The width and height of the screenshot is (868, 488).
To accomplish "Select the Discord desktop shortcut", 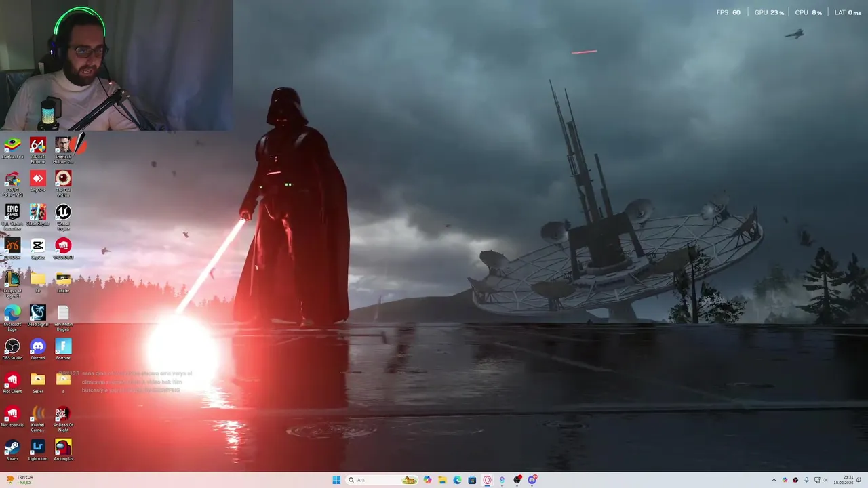I will (x=38, y=349).
